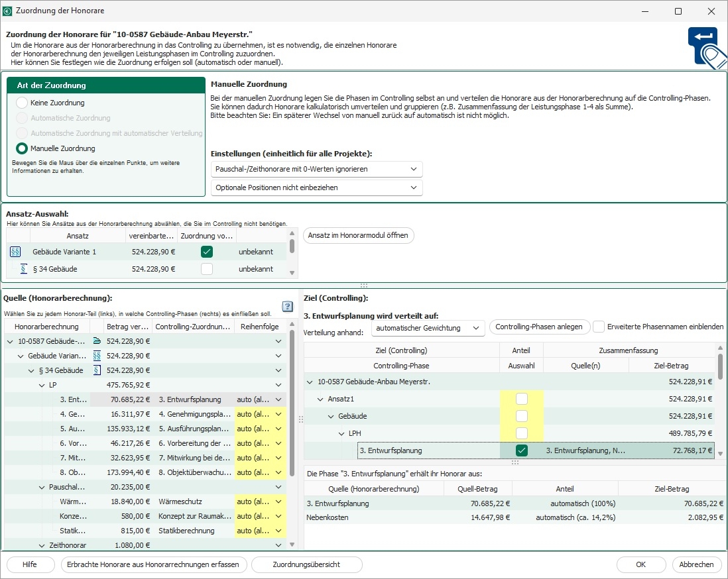Enable 'Erweiterte Phasennamen einblenden' checkbox
This screenshot has width=728, height=579.
click(x=599, y=327)
